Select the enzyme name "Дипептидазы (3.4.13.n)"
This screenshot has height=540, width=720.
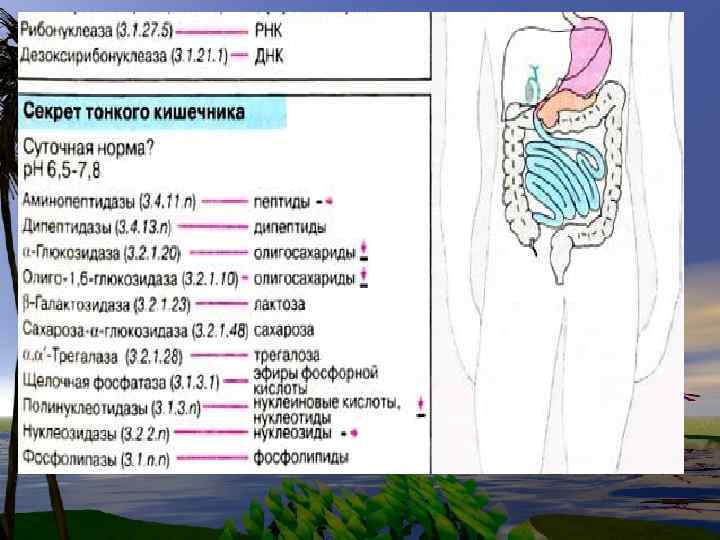click(97, 227)
